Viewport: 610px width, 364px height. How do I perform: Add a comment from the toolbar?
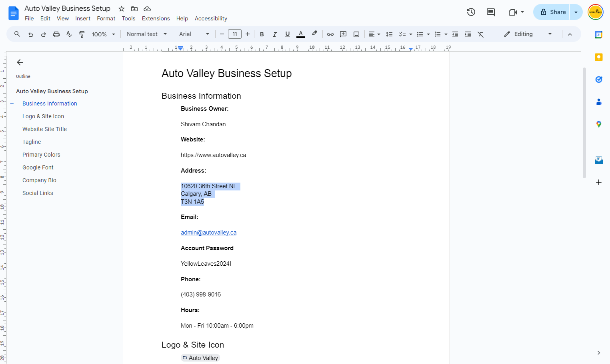pos(343,34)
